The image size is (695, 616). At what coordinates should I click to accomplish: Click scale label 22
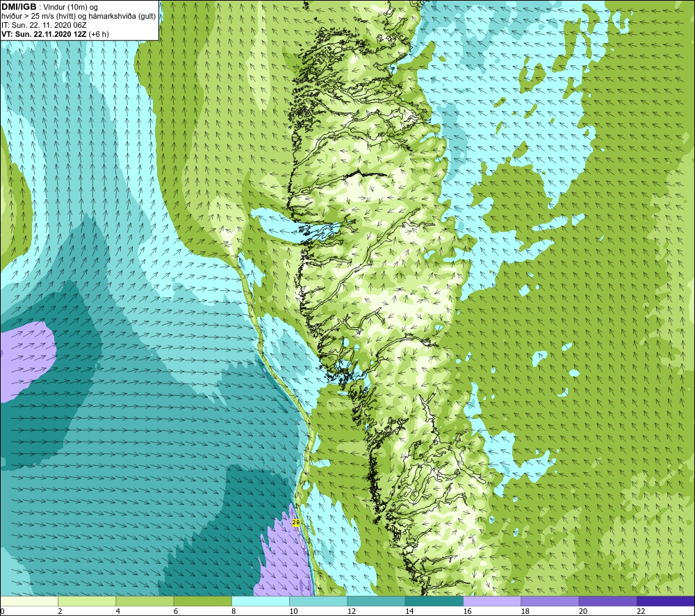[x=641, y=611]
